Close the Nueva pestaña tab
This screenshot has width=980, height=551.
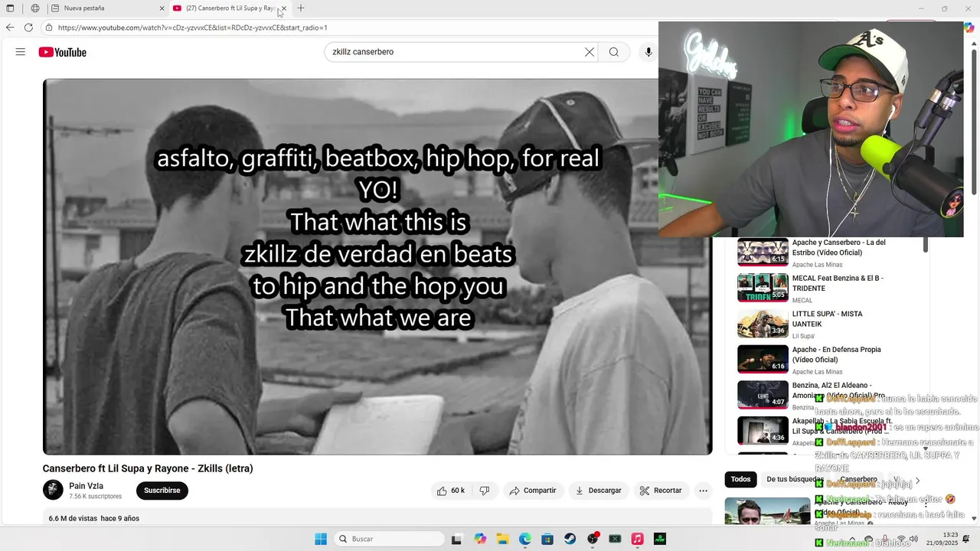tap(162, 8)
